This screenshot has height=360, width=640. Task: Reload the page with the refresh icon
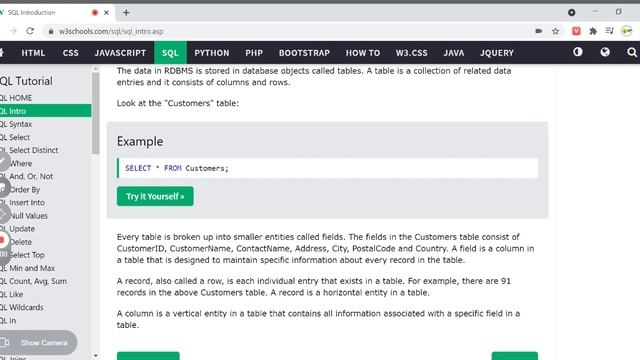tap(30, 31)
